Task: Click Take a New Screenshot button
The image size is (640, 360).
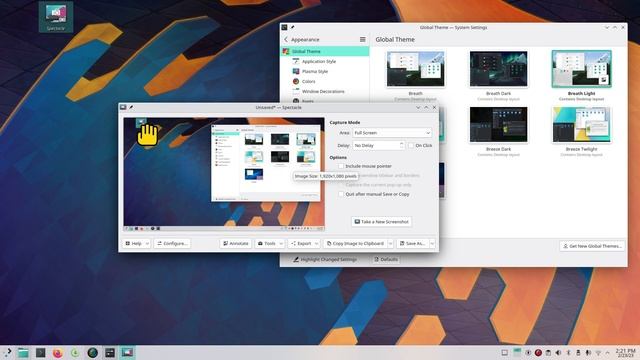Action: click(381, 222)
